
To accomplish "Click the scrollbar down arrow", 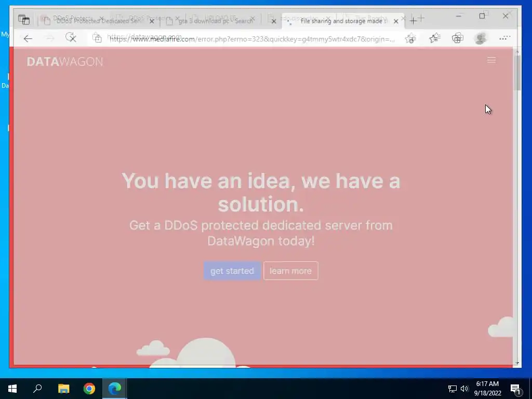I will click(517, 363).
